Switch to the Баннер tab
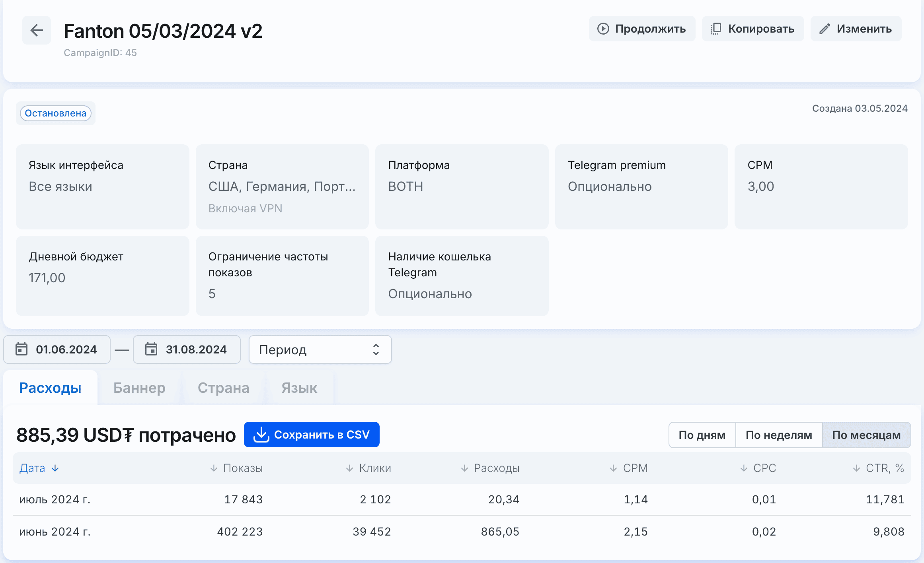 (139, 388)
